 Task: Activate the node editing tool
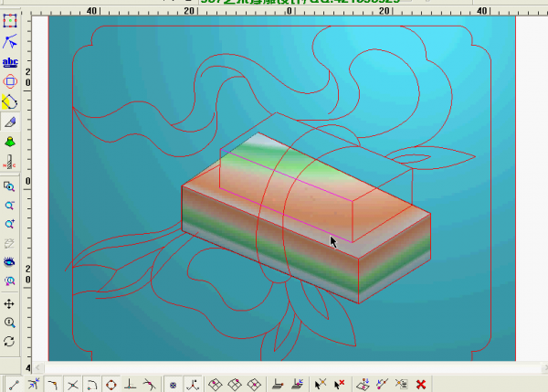coord(10,41)
